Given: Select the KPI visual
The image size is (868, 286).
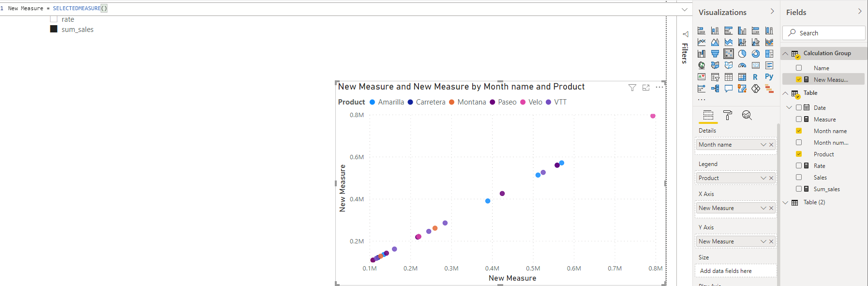Looking at the screenshot, I should click(x=702, y=77).
